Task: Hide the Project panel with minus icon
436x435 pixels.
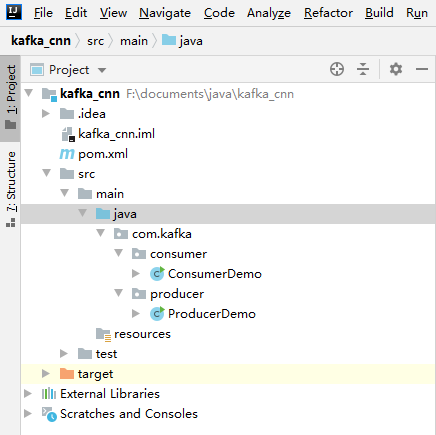Action: (x=422, y=69)
